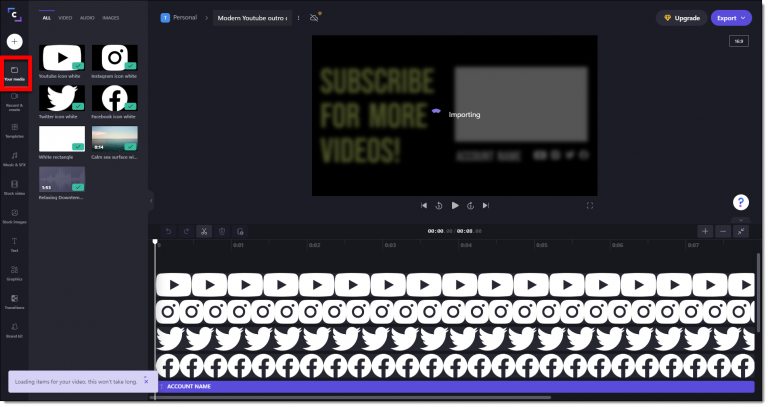Expand the chevron below the help button
768x407 pixels.
[741, 220]
